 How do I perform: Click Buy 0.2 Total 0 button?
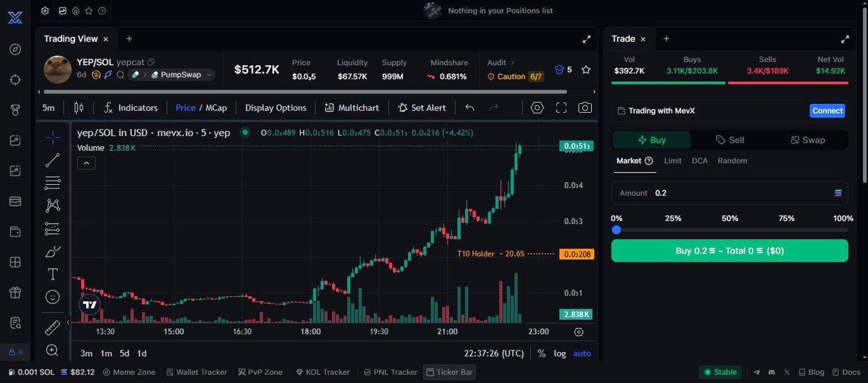pos(730,251)
